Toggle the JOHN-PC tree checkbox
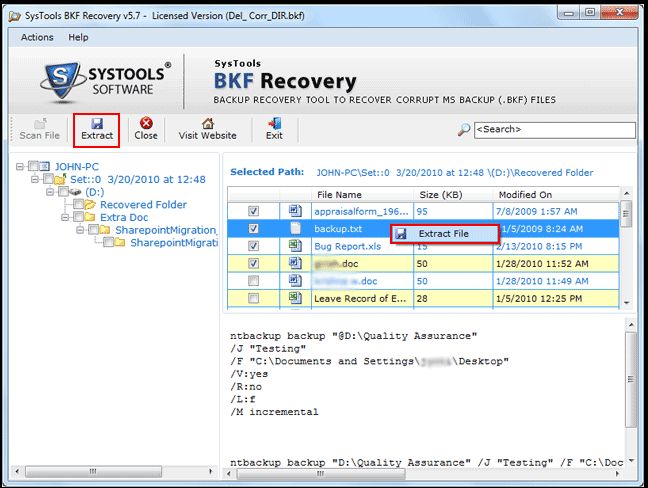Viewport: 648px width, 488px height. coord(33,167)
